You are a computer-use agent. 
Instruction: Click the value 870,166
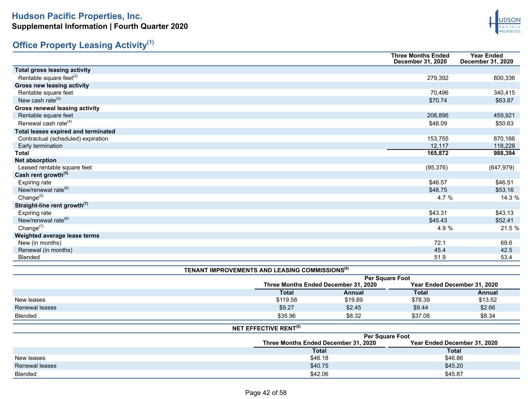(504, 139)
